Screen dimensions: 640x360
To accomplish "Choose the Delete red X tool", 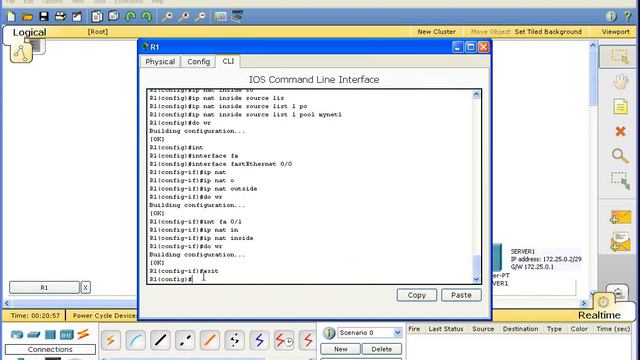I will tap(620, 131).
